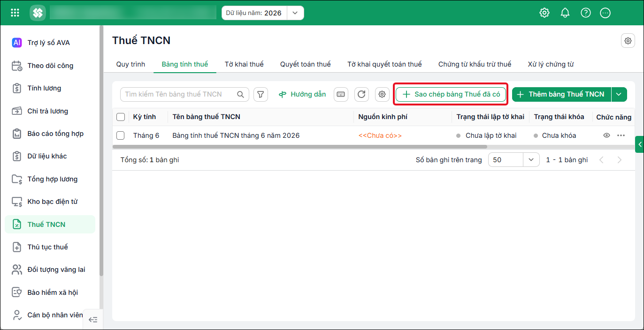Open settings gear in top header
The height and width of the screenshot is (330, 644).
click(544, 13)
